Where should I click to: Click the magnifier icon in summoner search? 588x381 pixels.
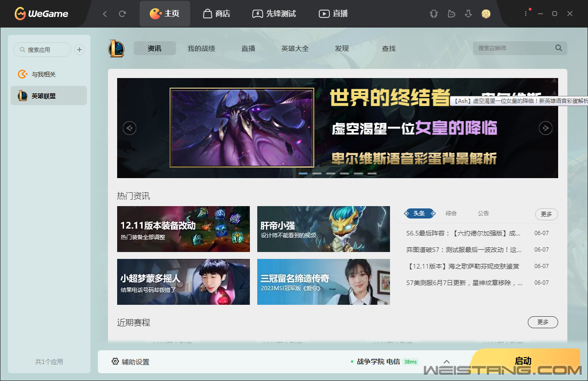(x=559, y=48)
